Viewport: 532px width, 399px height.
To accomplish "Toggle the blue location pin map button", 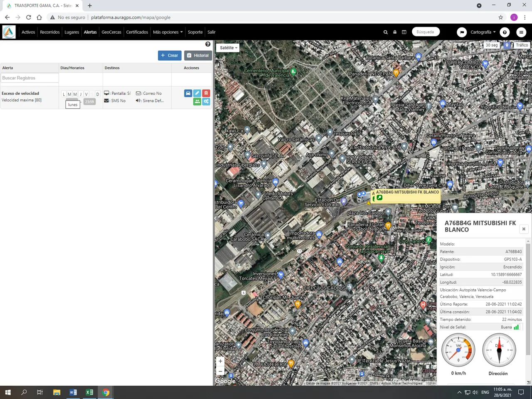I will [x=507, y=45].
